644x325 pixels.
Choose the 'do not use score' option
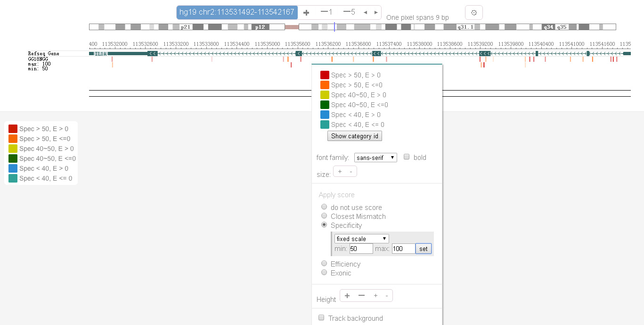tap(324, 207)
